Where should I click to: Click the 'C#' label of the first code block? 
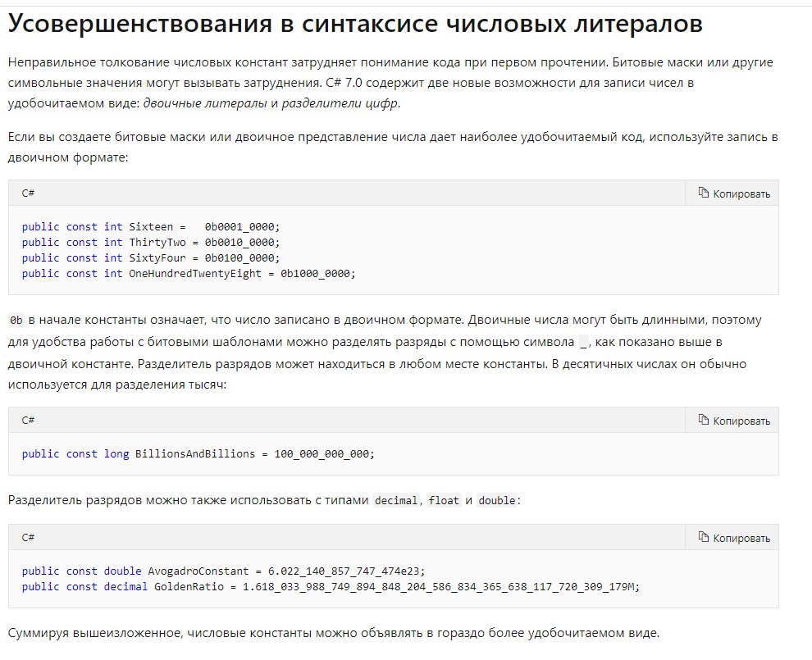pos(28,193)
